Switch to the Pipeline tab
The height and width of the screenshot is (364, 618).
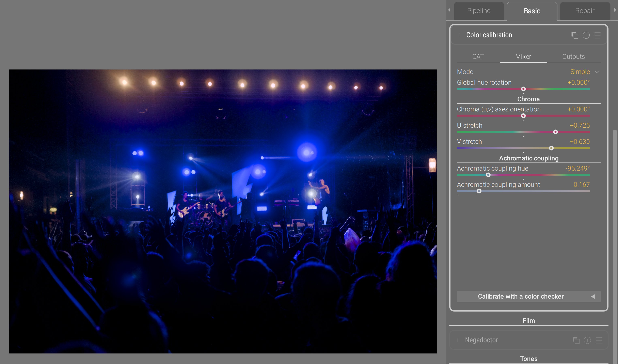478,11
